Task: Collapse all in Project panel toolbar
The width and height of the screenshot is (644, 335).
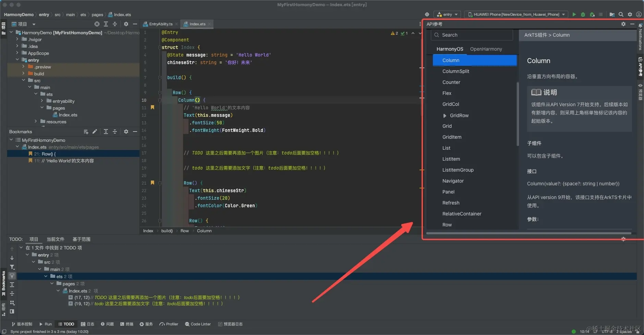Action: pyautogui.click(x=115, y=24)
